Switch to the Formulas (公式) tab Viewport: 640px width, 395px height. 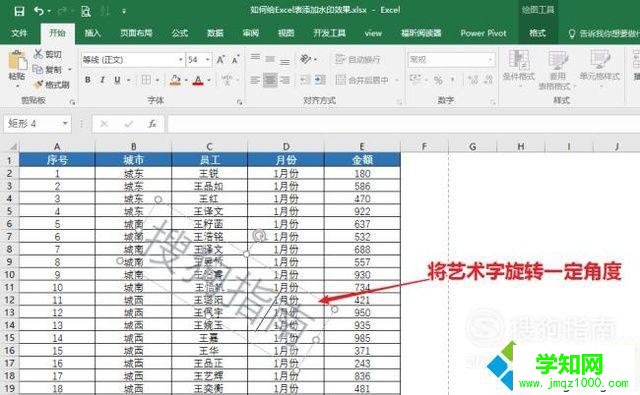(180, 33)
